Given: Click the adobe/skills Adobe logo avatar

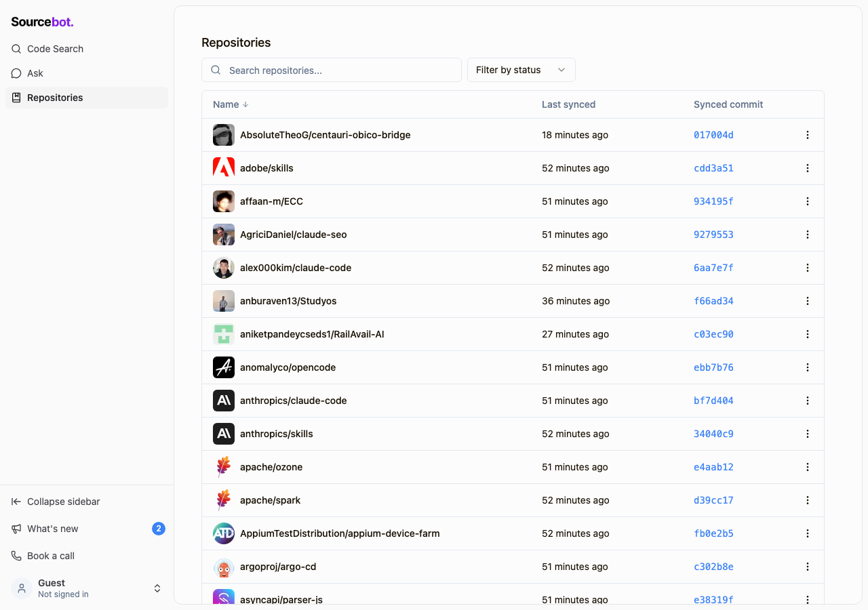Looking at the screenshot, I should click(224, 168).
